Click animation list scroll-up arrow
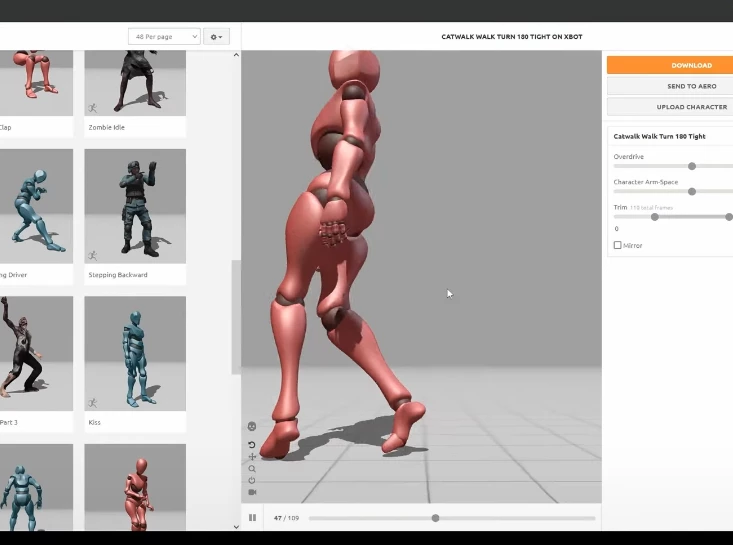 tap(236, 55)
